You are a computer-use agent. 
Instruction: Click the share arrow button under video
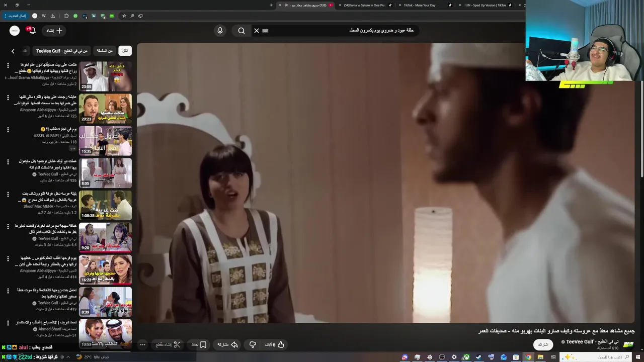227,344
